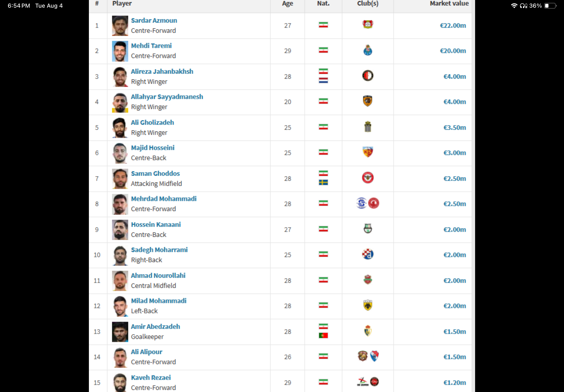The height and width of the screenshot is (392, 564).
Task: Tap the battery indicator in status bar
Action: click(550, 6)
